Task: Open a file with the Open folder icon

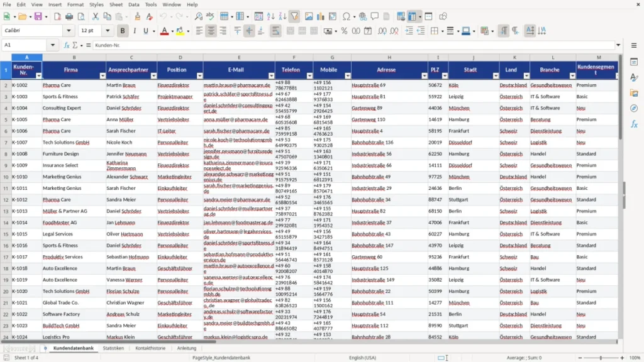Action: tap(22, 16)
